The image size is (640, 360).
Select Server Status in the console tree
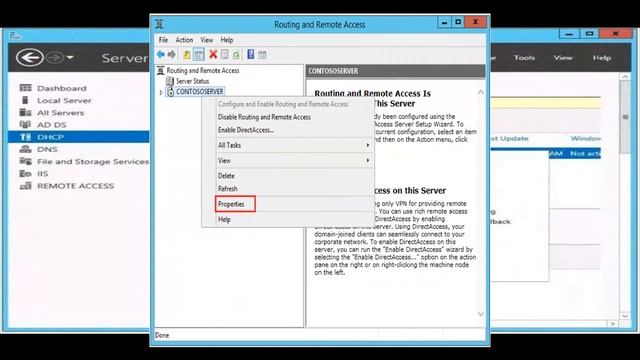(192, 81)
